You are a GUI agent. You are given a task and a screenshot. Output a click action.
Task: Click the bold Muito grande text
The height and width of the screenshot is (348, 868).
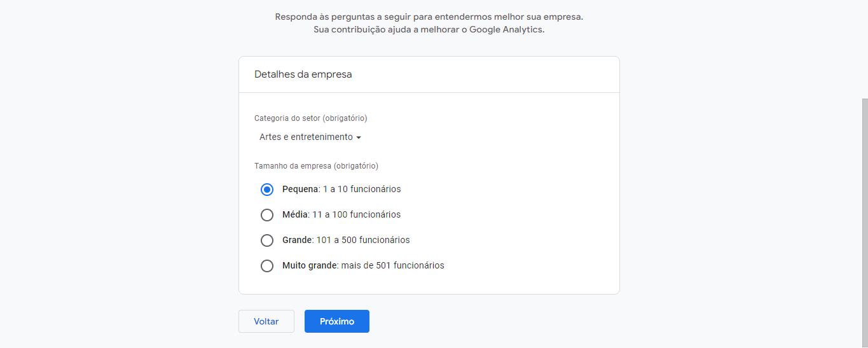tap(309, 265)
